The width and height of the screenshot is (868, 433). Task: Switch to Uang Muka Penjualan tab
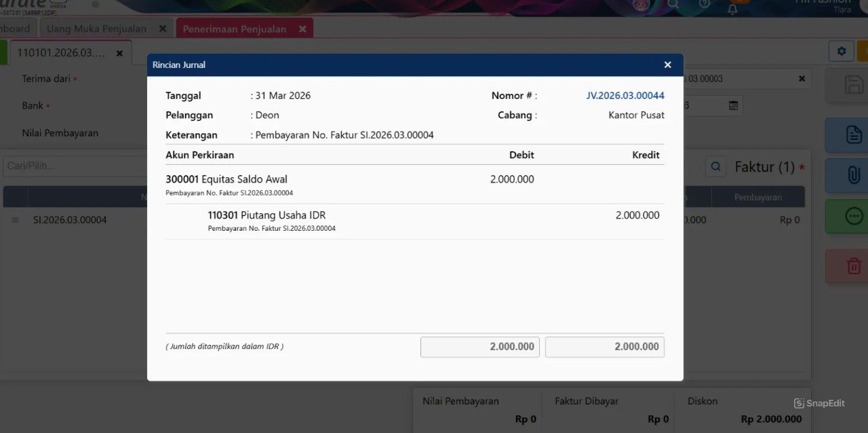[x=96, y=29]
